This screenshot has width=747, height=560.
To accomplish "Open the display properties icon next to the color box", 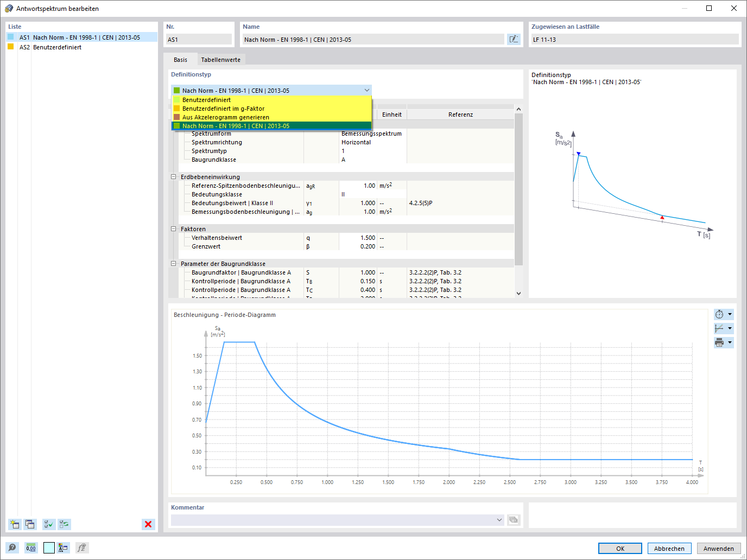I will coord(64,548).
